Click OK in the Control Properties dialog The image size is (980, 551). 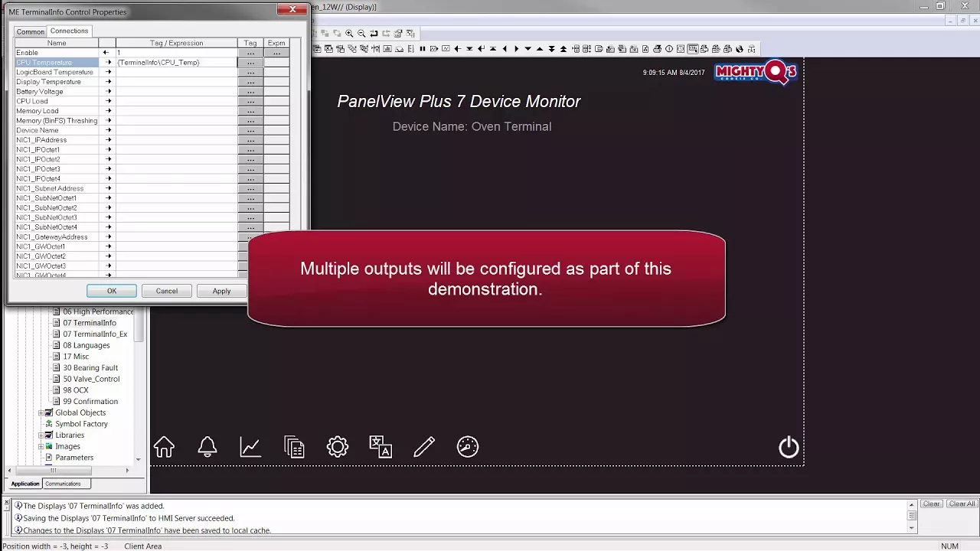[112, 291]
